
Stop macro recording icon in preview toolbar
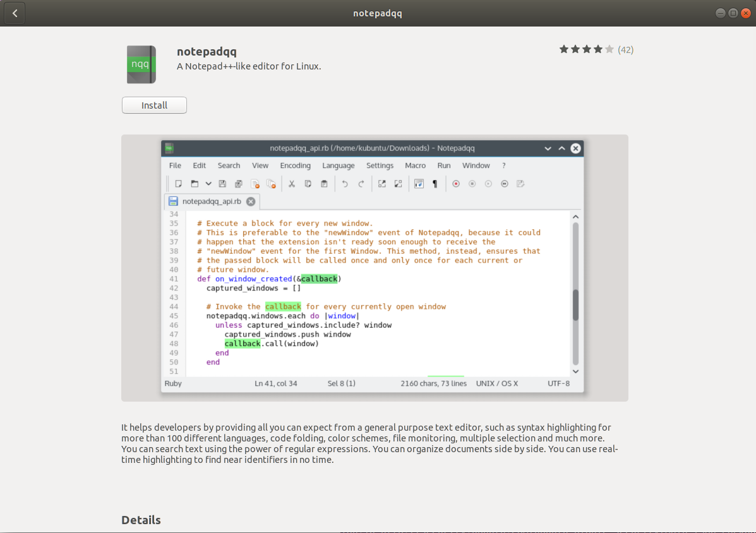(x=472, y=184)
